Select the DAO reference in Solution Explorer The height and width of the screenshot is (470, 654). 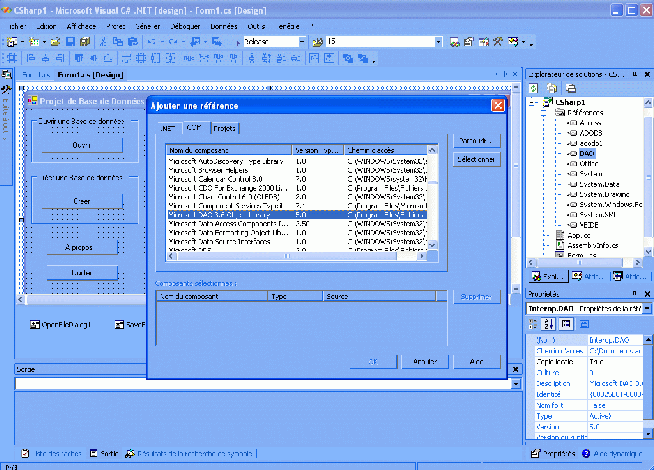(x=586, y=153)
